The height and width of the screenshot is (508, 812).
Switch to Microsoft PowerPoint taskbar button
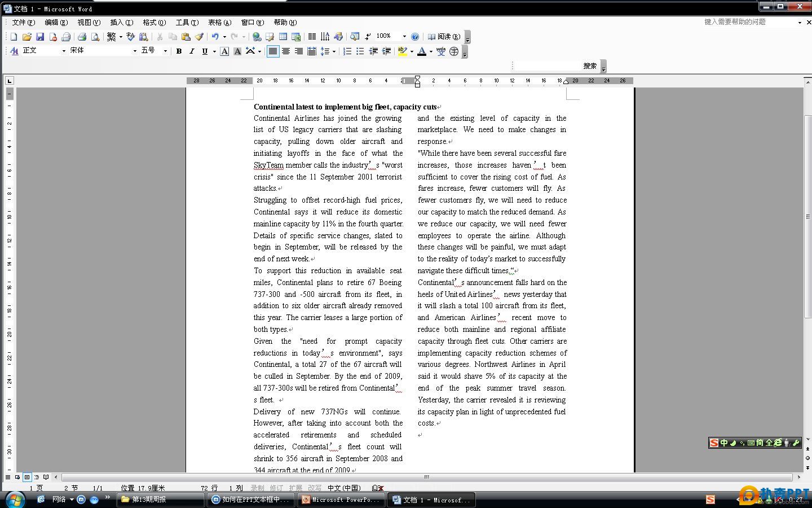point(341,500)
